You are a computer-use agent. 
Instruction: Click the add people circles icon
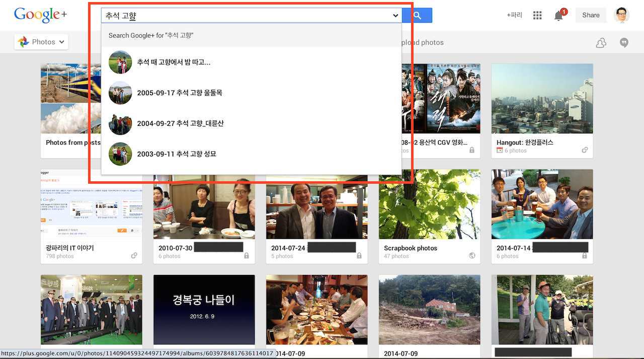(601, 43)
